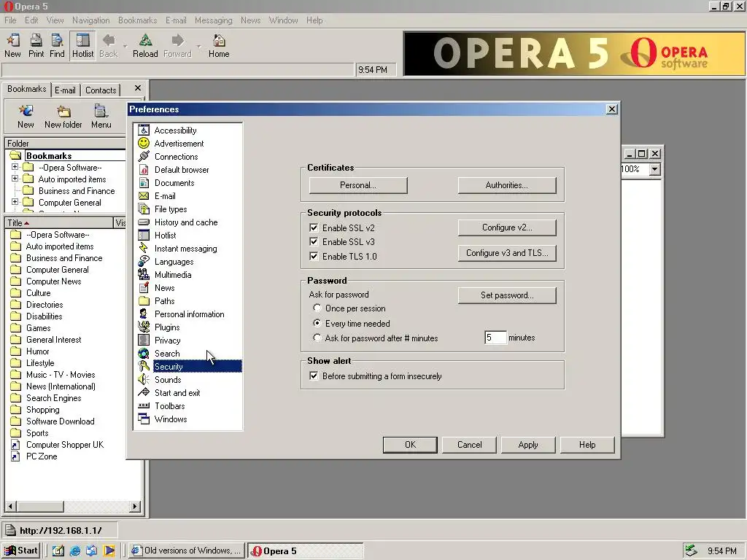Select Personal information category
Image resolution: width=747 pixels, height=560 pixels.
(x=189, y=314)
